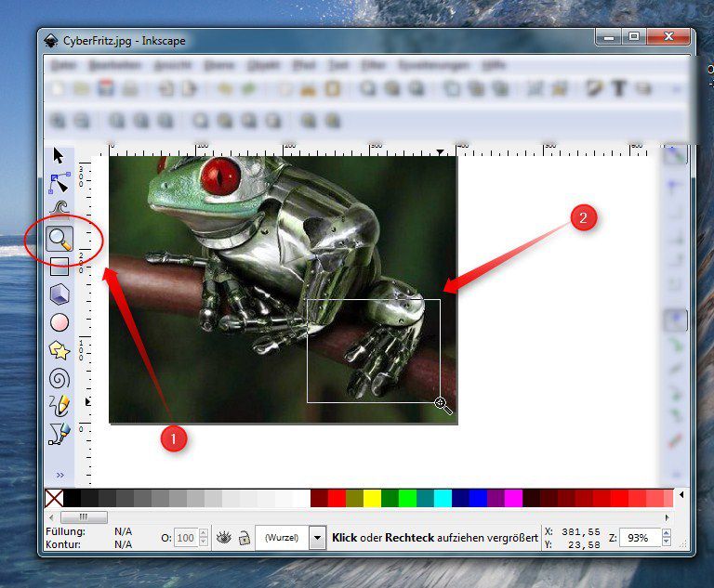This screenshot has width=714, height=588.
Task: Open the Ansicht menu
Action: tap(173, 66)
